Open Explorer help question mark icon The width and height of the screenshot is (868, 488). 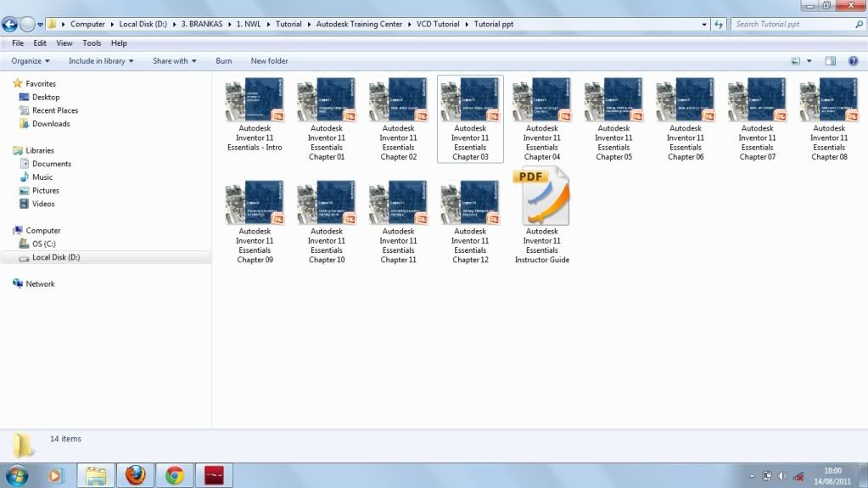[x=853, y=61]
